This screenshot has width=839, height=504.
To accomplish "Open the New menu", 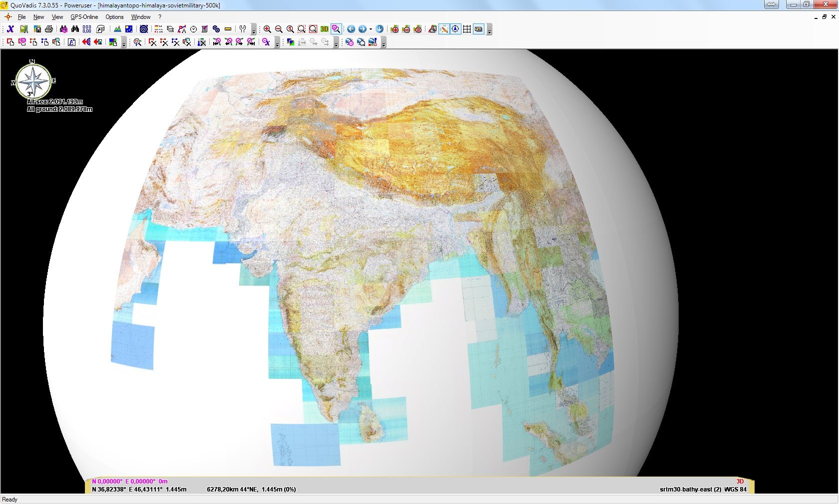I will tap(38, 17).
